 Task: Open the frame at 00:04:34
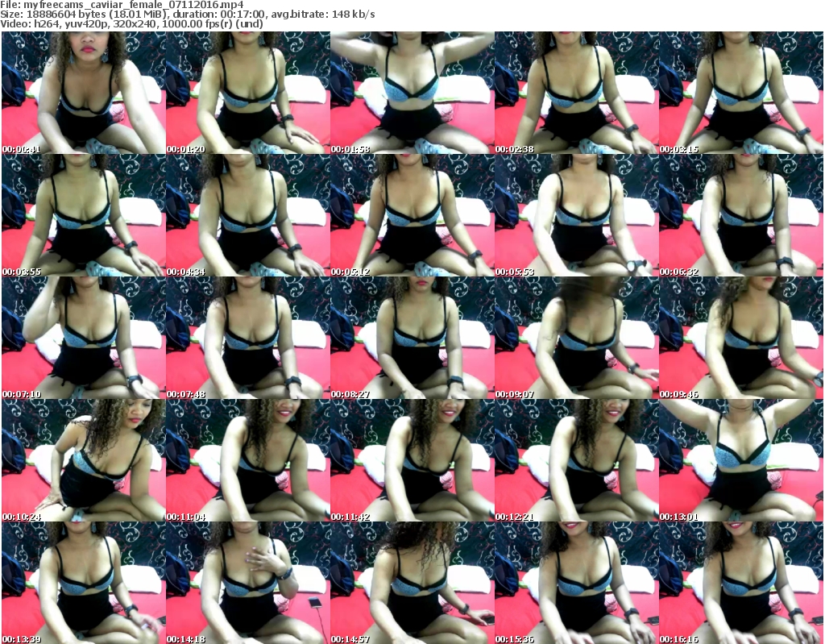pos(248,215)
